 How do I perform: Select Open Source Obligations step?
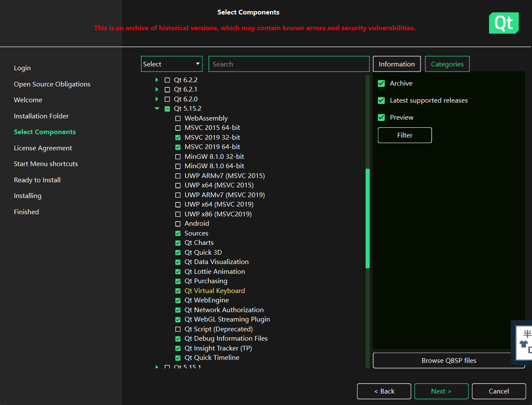coord(52,84)
